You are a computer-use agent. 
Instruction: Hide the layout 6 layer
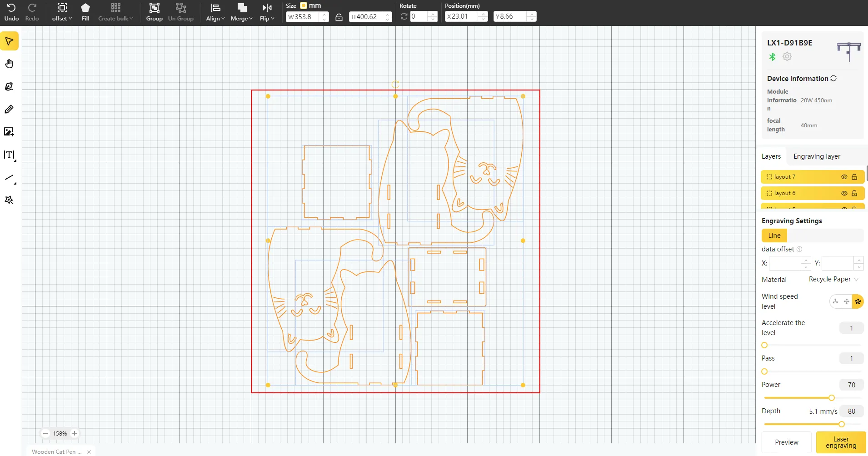[844, 193]
